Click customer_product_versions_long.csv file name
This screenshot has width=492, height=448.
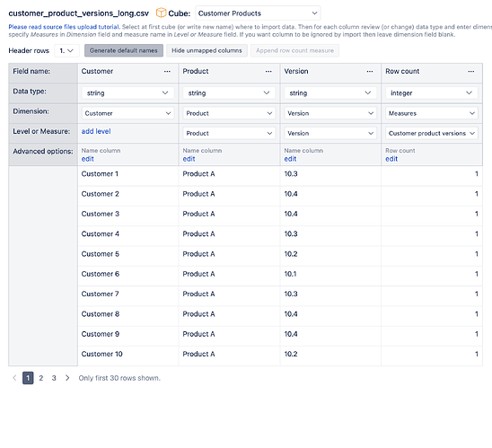tap(79, 13)
